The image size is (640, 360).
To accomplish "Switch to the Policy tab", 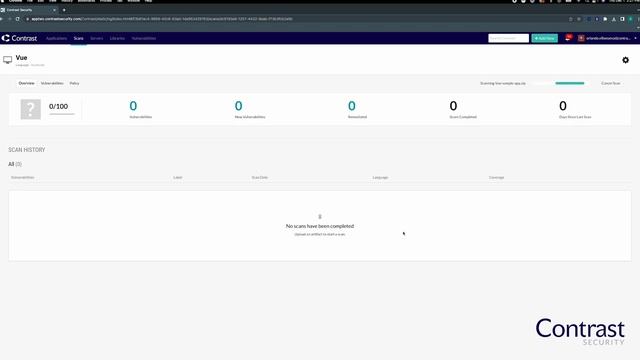I will [x=74, y=83].
